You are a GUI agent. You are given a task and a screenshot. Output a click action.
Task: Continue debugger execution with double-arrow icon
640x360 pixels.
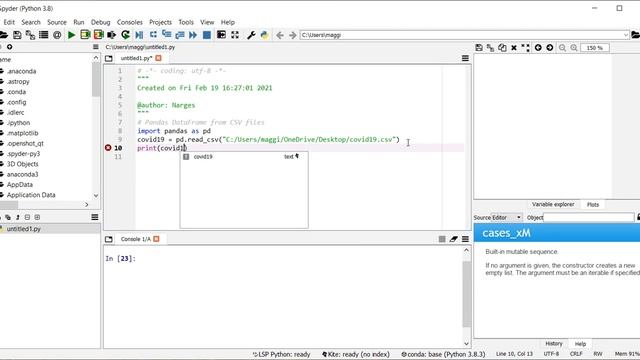[193, 35]
